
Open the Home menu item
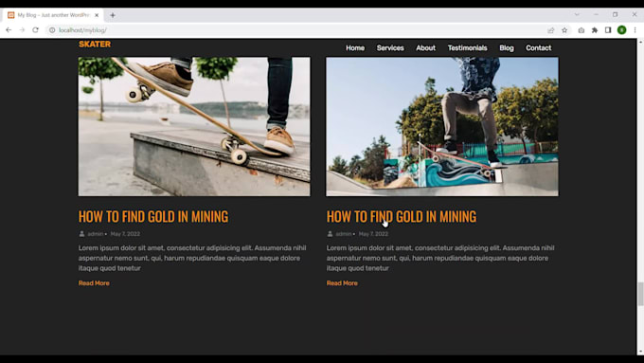[355, 48]
